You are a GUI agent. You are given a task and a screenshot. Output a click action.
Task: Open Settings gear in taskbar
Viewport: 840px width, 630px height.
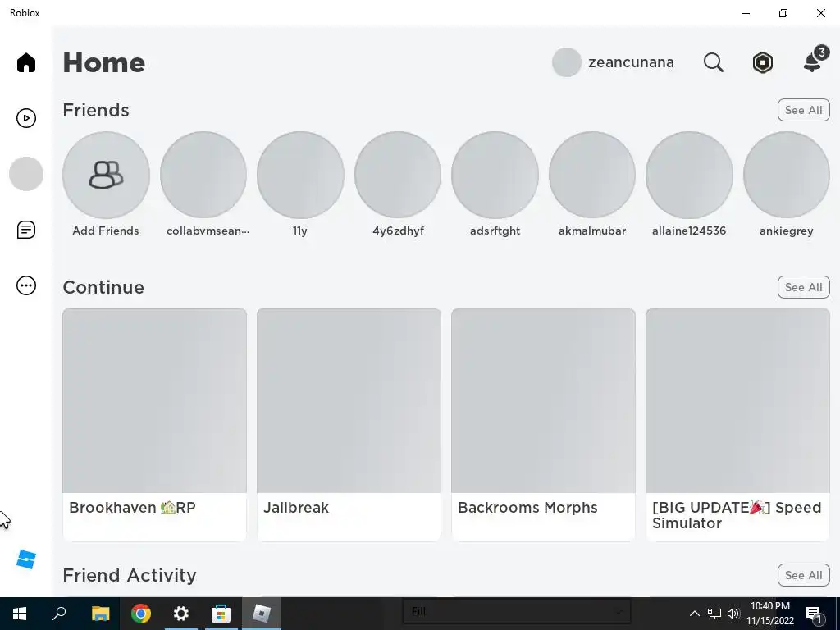(x=181, y=614)
